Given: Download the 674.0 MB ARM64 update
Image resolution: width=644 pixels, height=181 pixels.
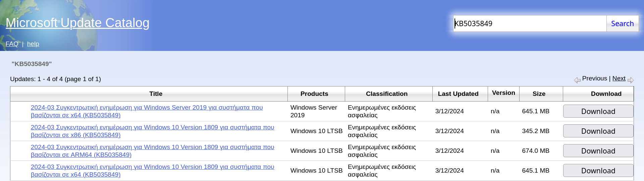Looking at the screenshot, I should click(x=598, y=151).
